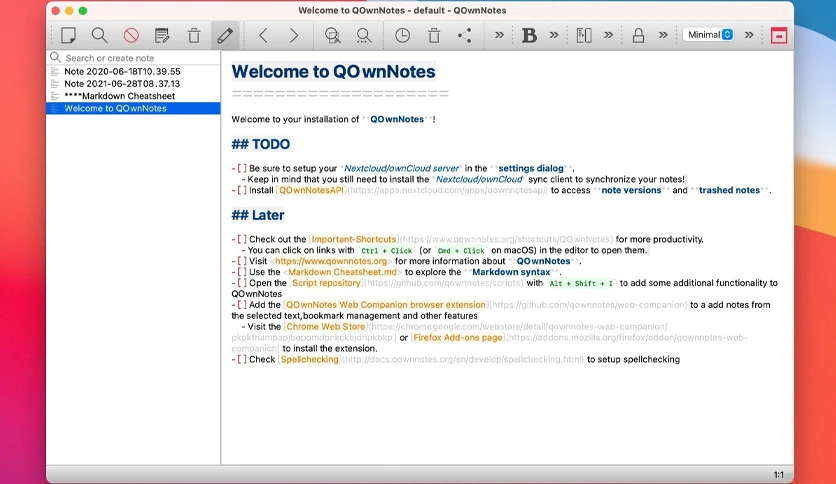Open the Script repository link
Viewport: 836px width, 484px height.
326,283
